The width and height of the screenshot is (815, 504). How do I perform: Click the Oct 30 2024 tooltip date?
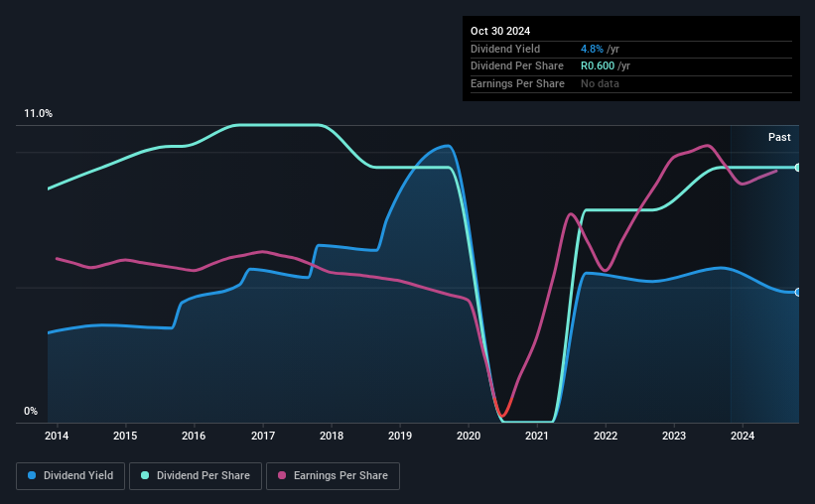(500, 31)
